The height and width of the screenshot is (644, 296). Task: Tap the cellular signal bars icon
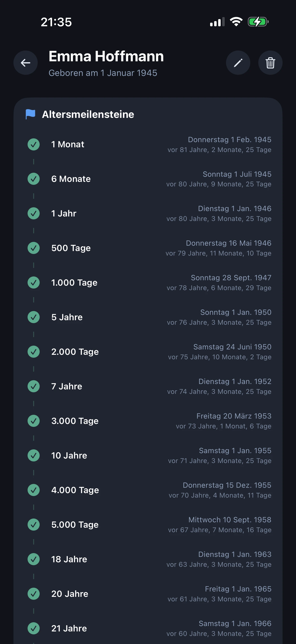[217, 22]
